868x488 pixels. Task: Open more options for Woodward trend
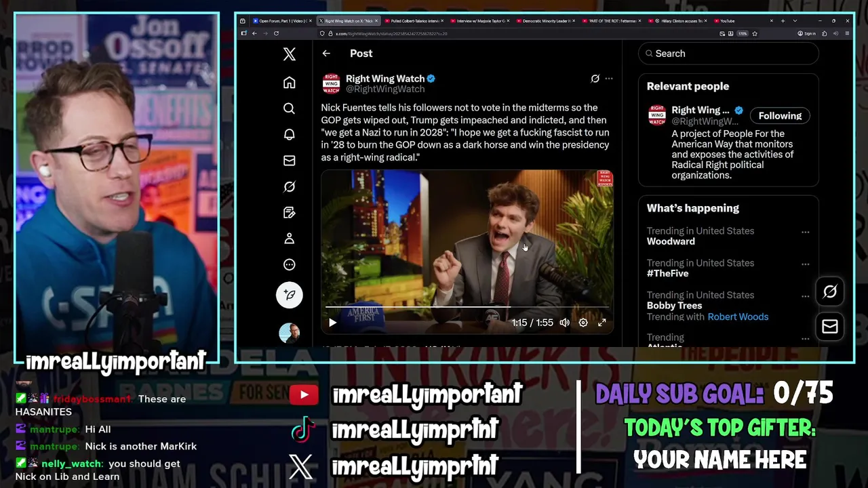(x=805, y=232)
